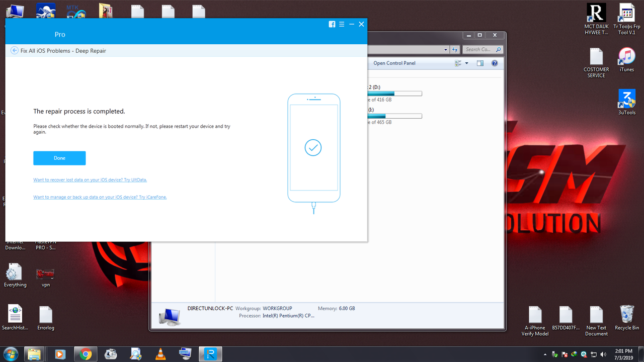Refresh the Explorer window with refresh icon
The height and width of the screenshot is (362, 644).
click(x=455, y=50)
